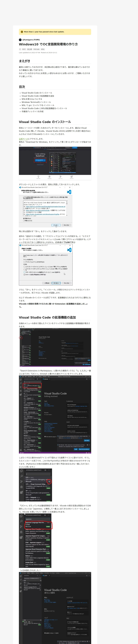138x644 pixels.
Task: Click the Explorer files icon in the japanese search screenshot
Action: [21, 516]
